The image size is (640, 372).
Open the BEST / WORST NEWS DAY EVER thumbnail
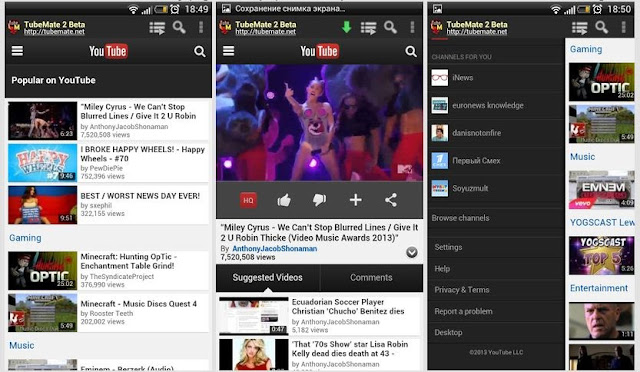coord(42,205)
